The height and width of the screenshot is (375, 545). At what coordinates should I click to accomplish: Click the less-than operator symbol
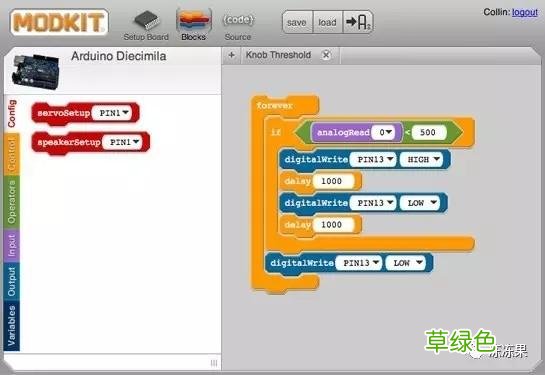coord(407,132)
